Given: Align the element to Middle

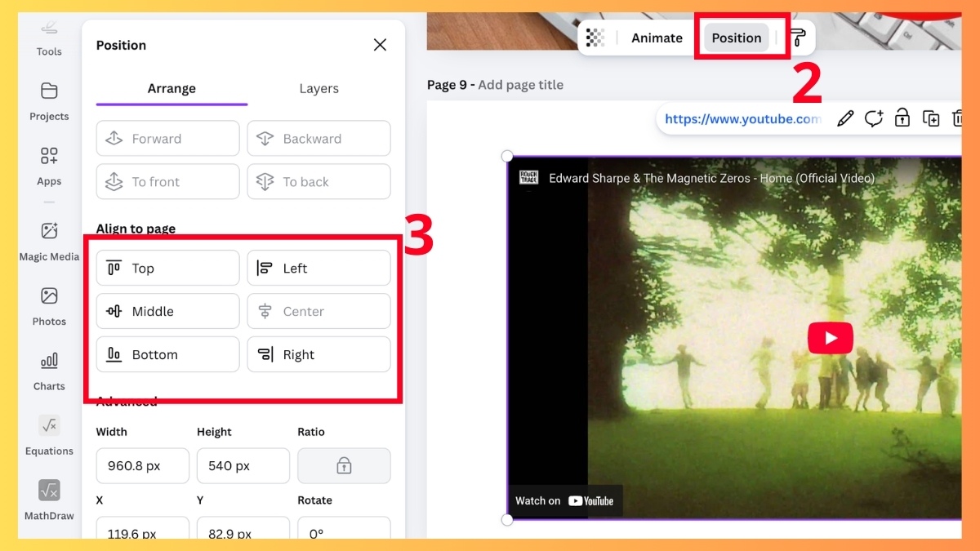Looking at the screenshot, I should pyautogui.click(x=167, y=311).
